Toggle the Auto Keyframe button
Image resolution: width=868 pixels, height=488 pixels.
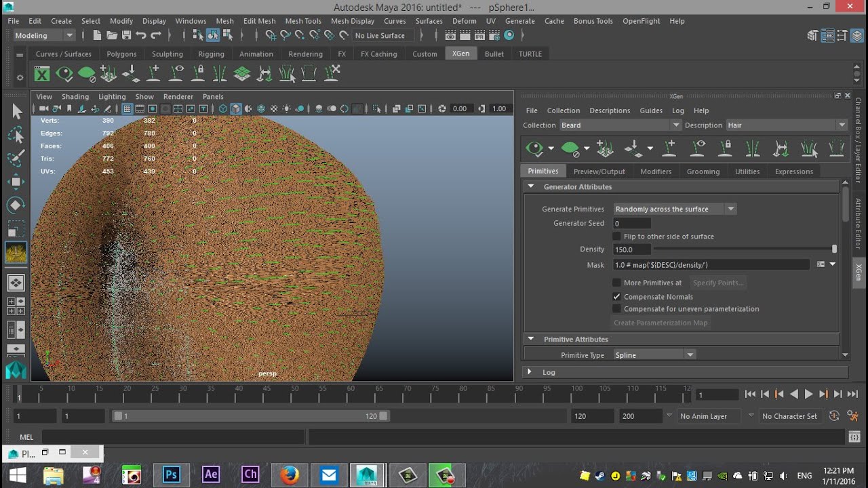coord(834,416)
